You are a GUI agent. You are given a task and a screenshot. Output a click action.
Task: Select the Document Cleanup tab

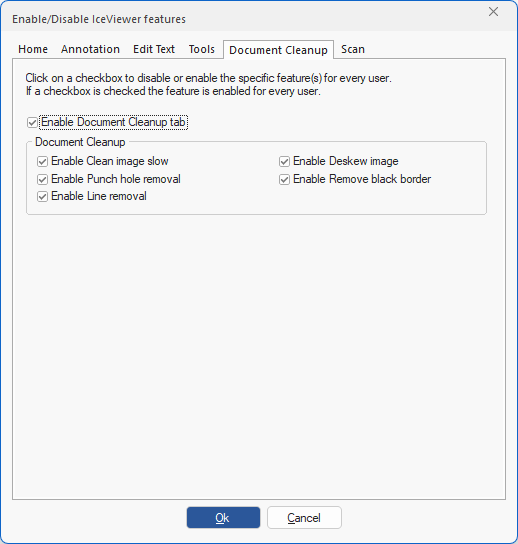tap(278, 50)
